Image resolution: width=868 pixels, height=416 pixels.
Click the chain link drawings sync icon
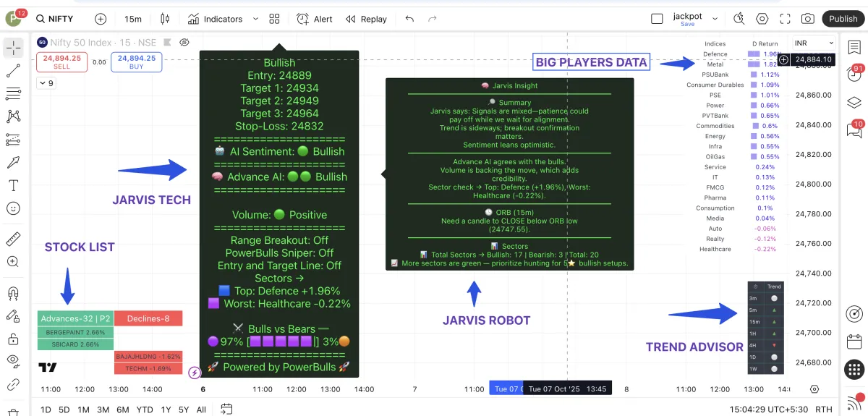click(x=13, y=384)
